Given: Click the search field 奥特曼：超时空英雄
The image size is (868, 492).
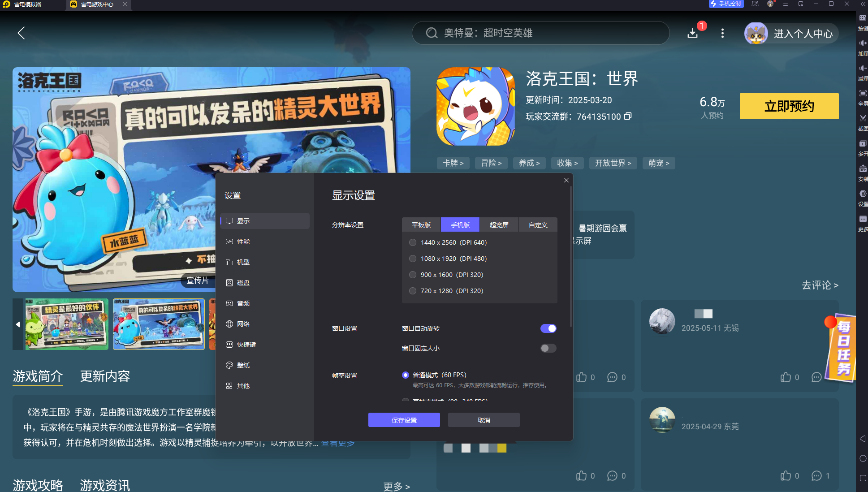Looking at the screenshot, I should pyautogui.click(x=540, y=33).
